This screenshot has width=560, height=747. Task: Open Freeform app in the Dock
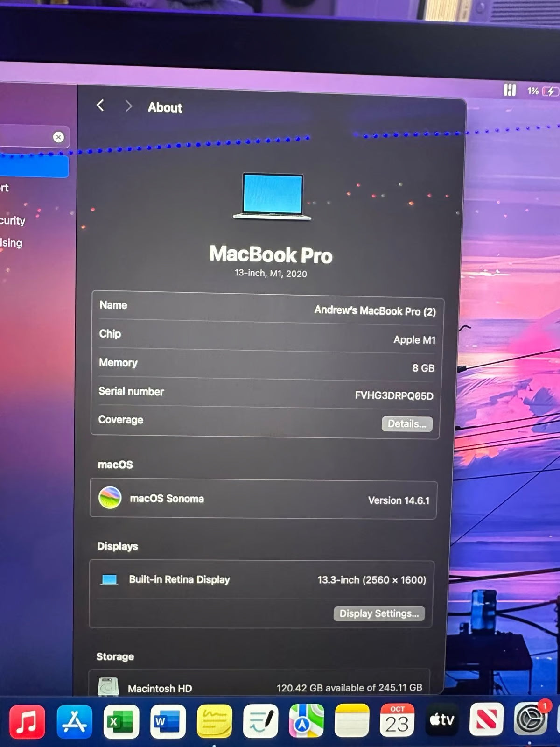pos(260,721)
